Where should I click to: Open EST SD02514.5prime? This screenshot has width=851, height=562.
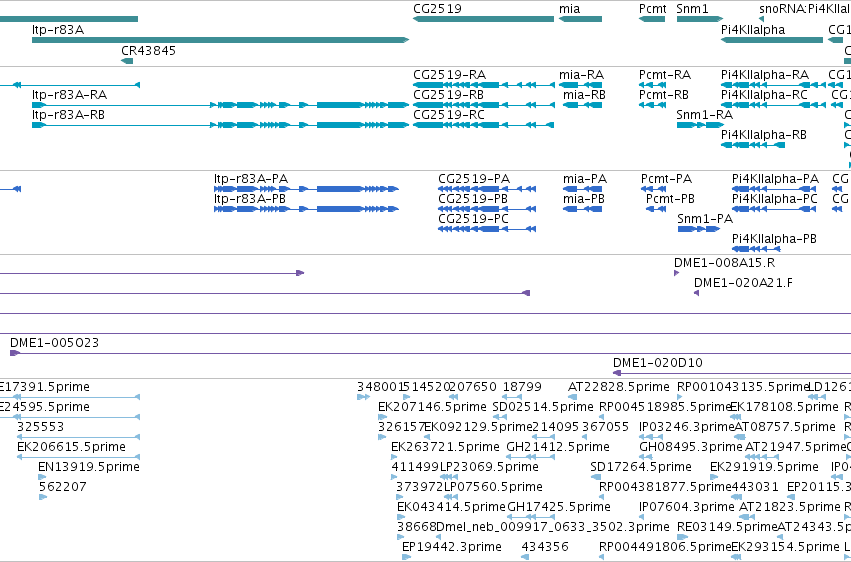point(500,417)
